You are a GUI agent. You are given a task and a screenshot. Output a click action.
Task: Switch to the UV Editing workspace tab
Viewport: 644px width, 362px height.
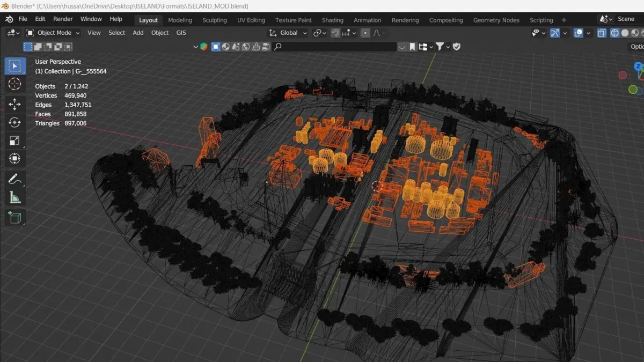click(x=251, y=20)
